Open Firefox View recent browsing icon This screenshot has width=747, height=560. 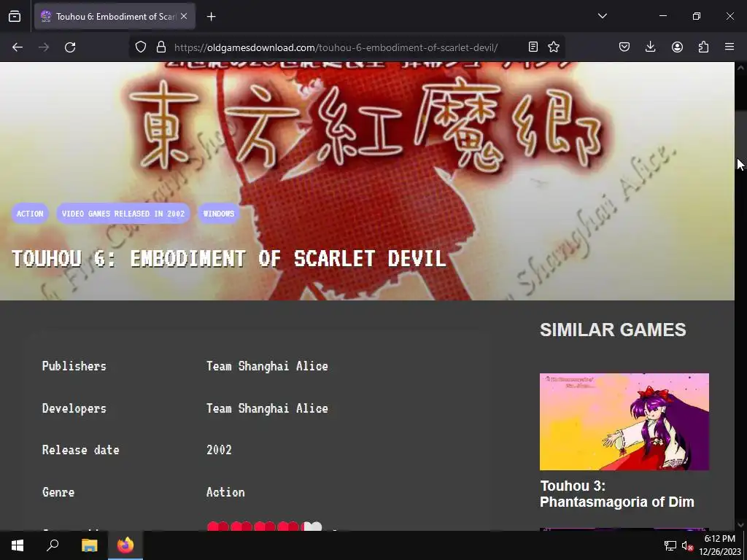(x=15, y=16)
